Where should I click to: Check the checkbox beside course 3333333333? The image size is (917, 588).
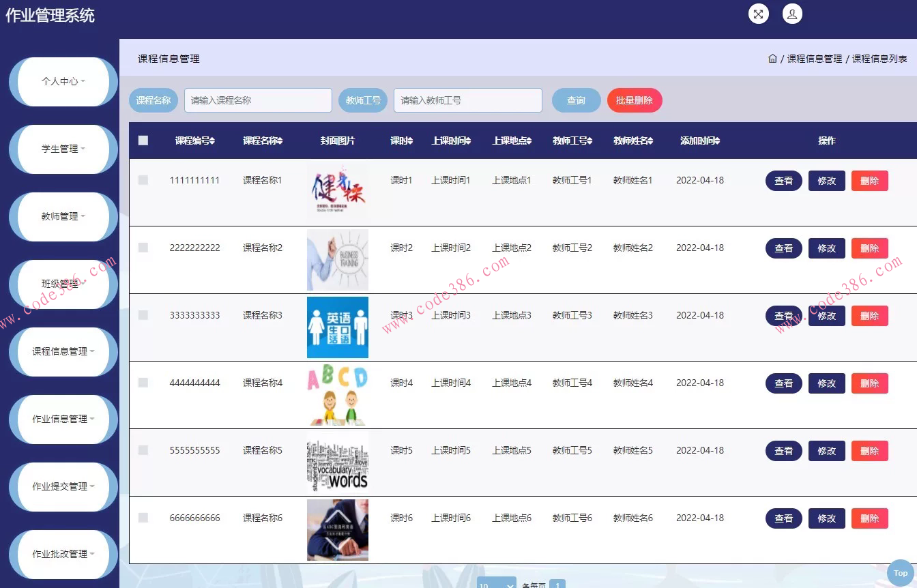point(143,315)
